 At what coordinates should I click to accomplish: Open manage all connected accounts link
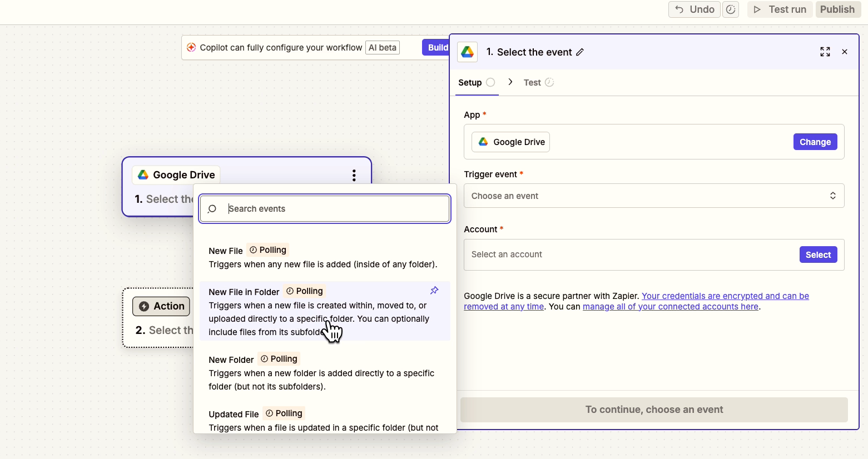(671, 307)
